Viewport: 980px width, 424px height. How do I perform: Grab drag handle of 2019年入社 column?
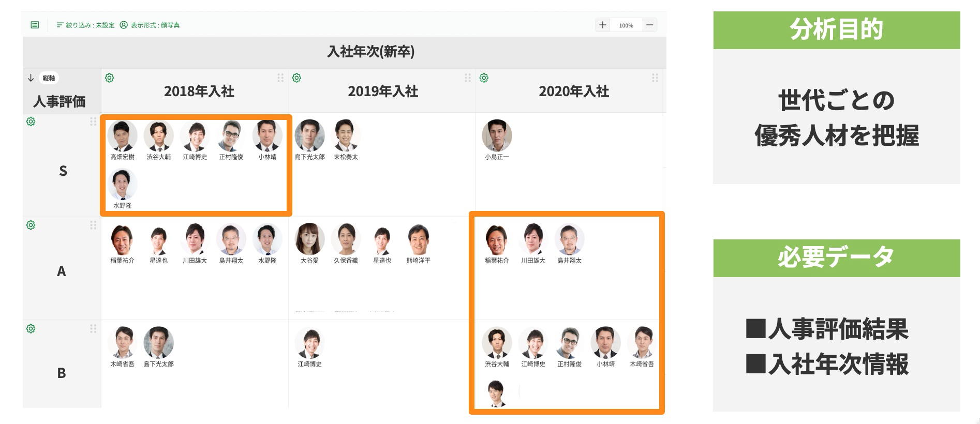click(468, 78)
